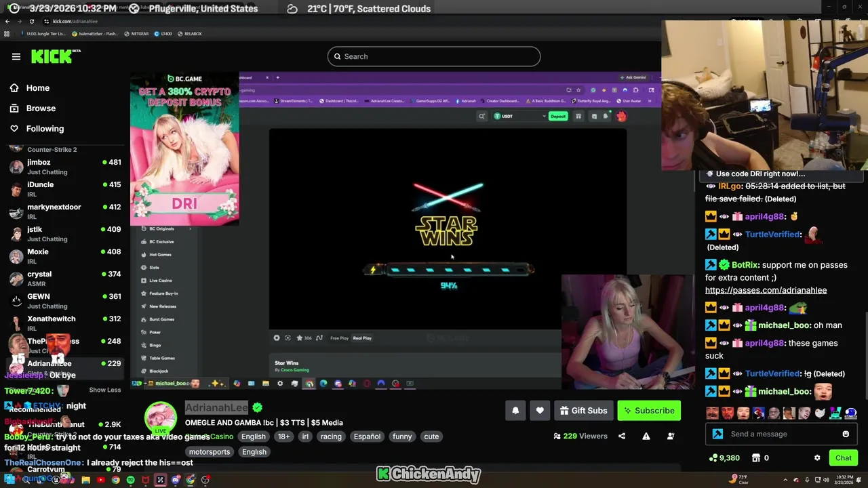Click BC.GAME Deposit button
Screen dimensions: 868x488
coord(558,117)
